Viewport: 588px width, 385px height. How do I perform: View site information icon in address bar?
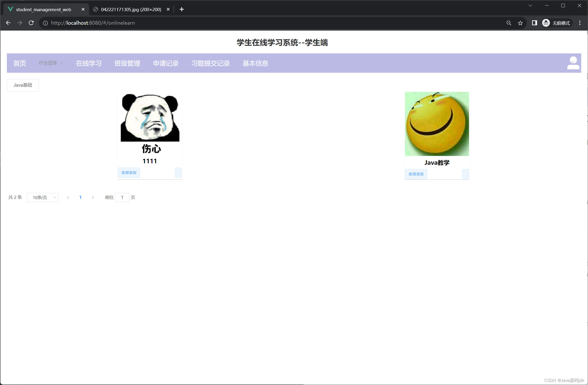coord(45,23)
